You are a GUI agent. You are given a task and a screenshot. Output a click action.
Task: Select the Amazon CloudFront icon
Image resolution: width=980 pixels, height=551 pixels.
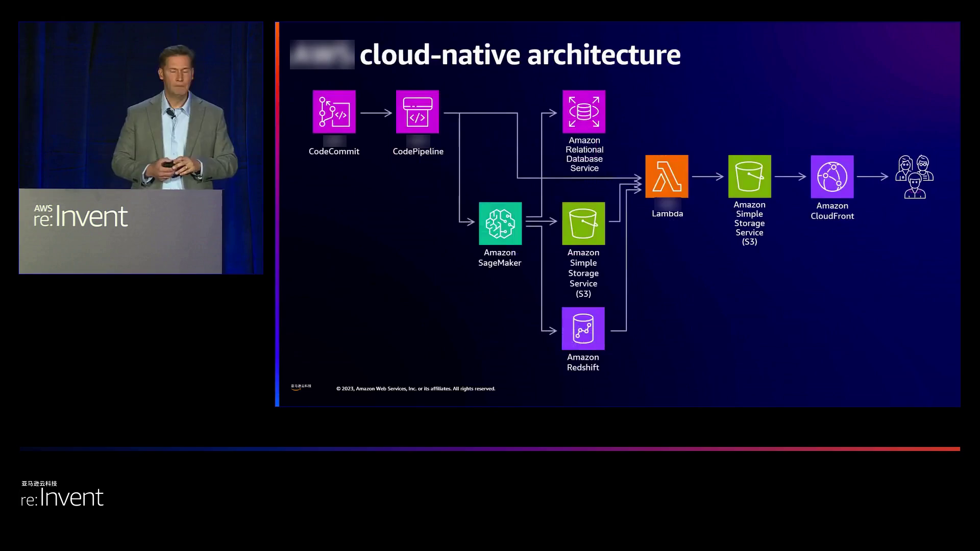coord(832,177)
